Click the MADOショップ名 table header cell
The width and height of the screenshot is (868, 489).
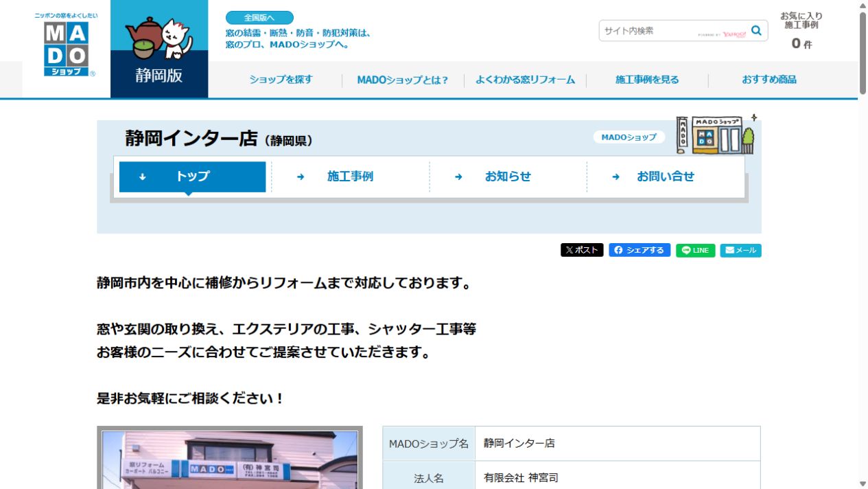click(429, 444)
